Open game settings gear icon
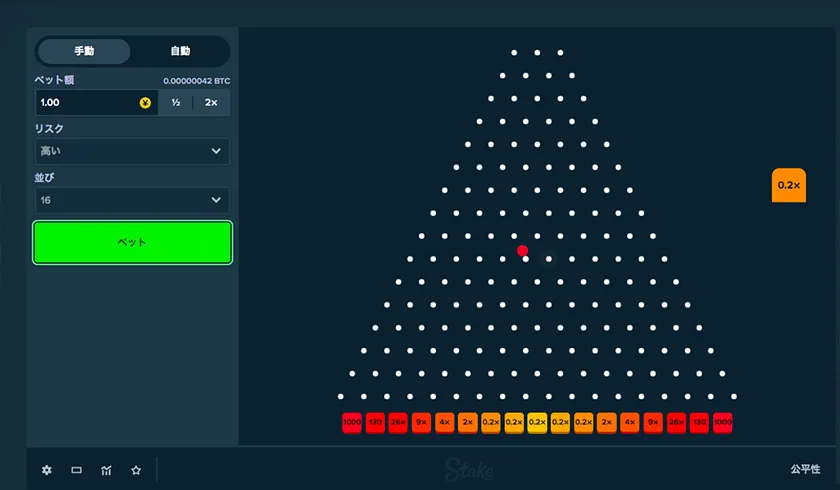Image resolution: width=840 pixels, height=490 pixels. [47, 470]
